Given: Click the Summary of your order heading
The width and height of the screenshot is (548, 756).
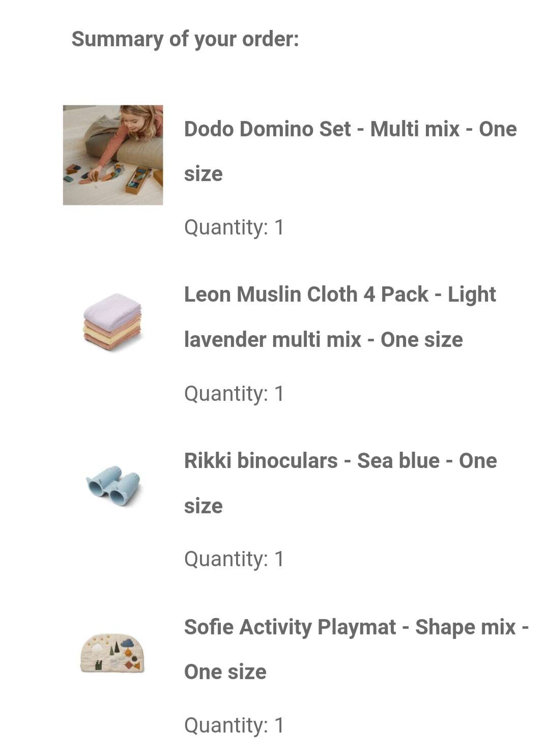Looking at the screenshot, I should coord(185,39).
